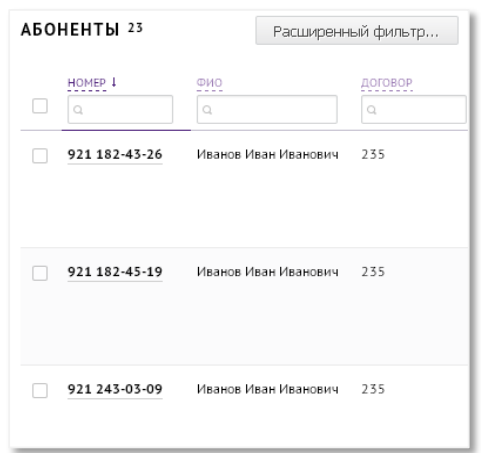Open subscriber number 921 243-03-09

coord(115,389)
